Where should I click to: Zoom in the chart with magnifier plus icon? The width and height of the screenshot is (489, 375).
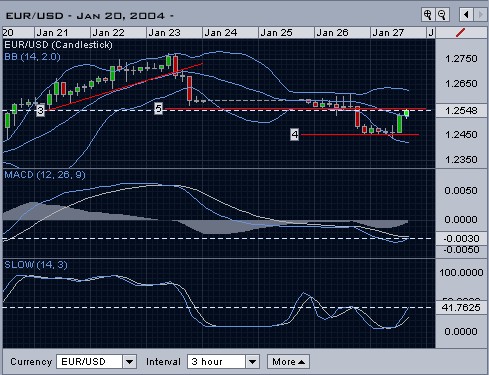coord(428,15)
